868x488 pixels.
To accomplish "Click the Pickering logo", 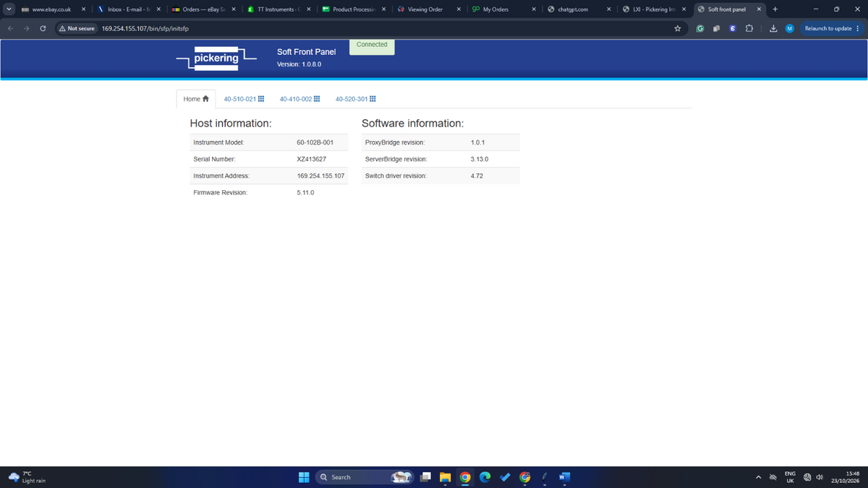I will pos(216,59).
